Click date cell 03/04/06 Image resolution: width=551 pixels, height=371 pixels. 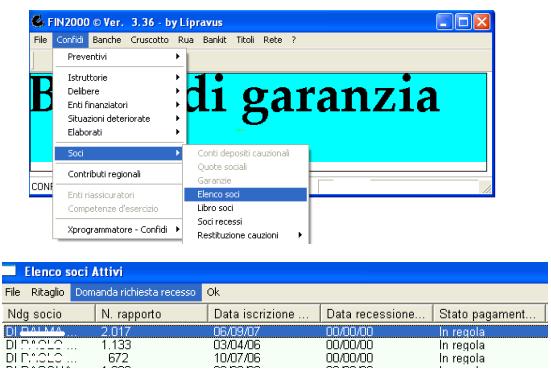[236, 345]
